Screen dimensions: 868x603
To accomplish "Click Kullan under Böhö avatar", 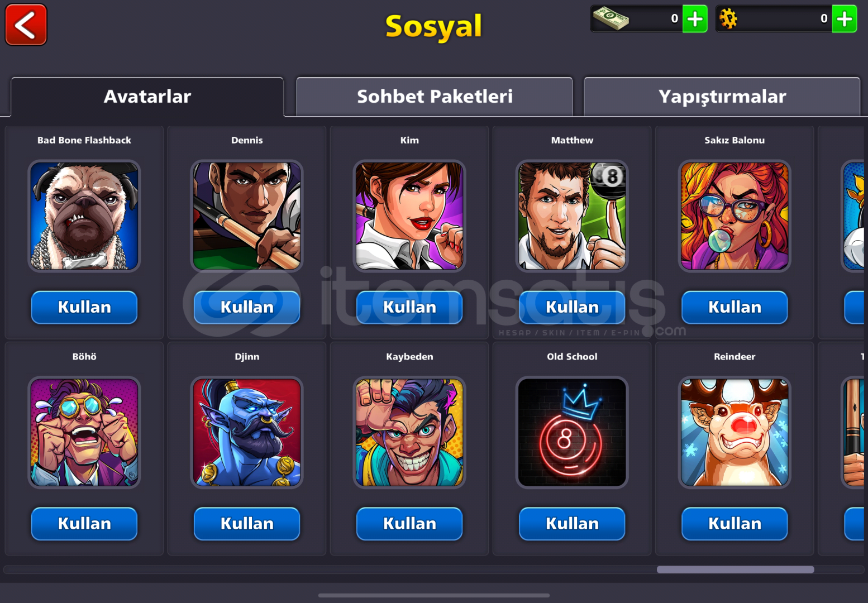I will point(84,524).
